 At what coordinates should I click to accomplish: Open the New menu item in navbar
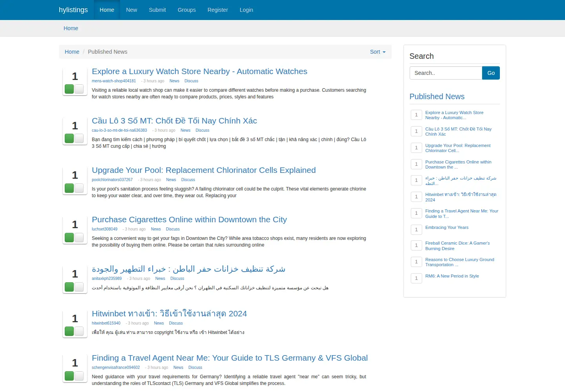(x=131, y=10)
